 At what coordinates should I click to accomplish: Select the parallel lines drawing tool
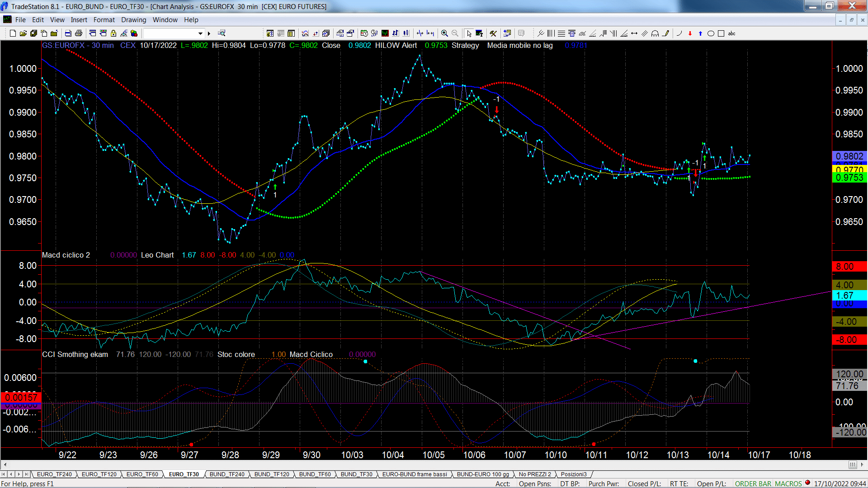click(645, 33)
